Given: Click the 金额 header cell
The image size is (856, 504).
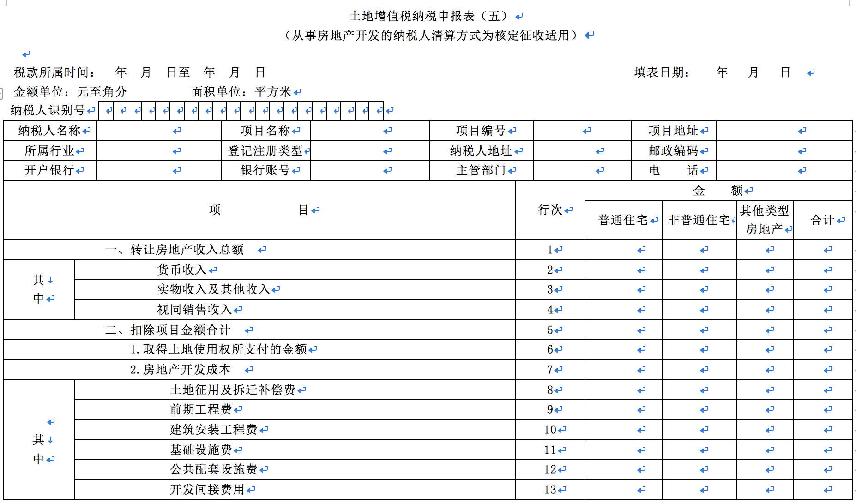Looking at the screenshot, I should pos(719,191).
